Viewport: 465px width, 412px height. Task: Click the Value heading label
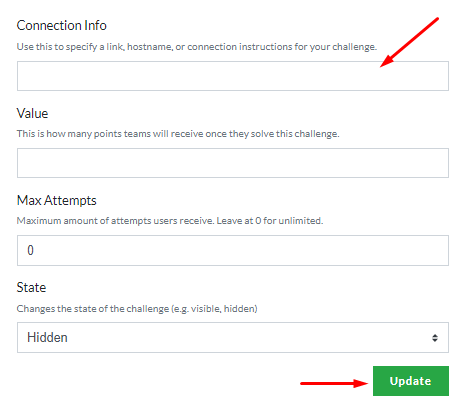click(x=32, y=113)
